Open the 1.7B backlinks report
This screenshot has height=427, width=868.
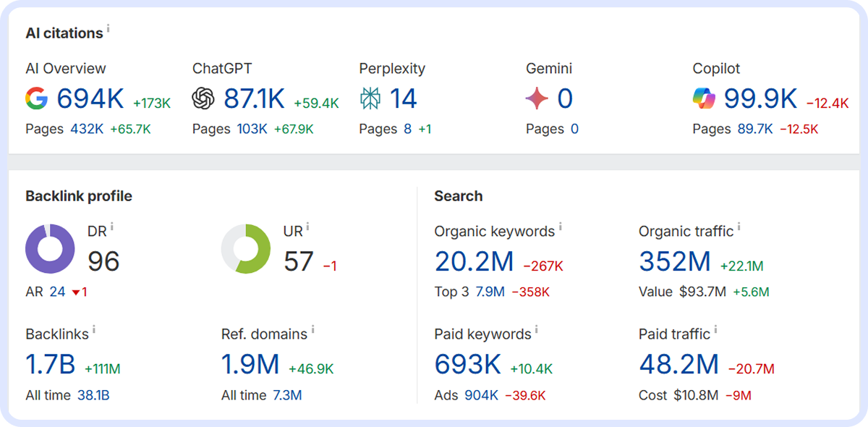tap(51, 364)
